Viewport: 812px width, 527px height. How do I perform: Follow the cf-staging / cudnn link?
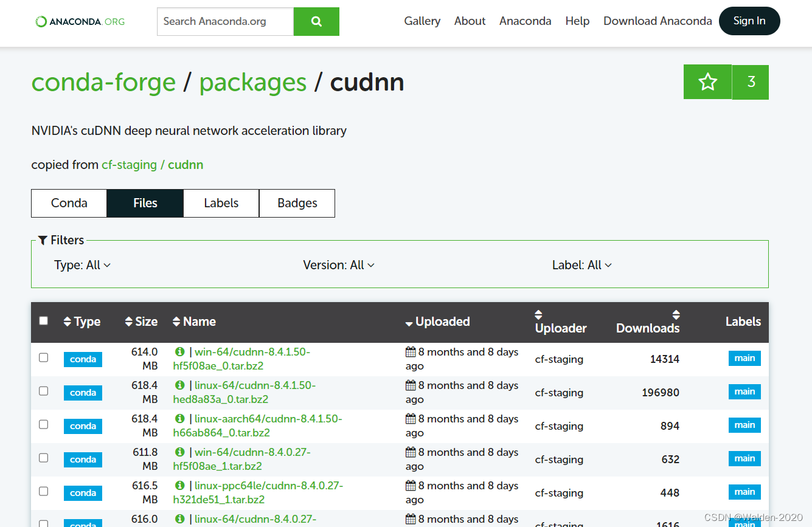coord(153,165)
